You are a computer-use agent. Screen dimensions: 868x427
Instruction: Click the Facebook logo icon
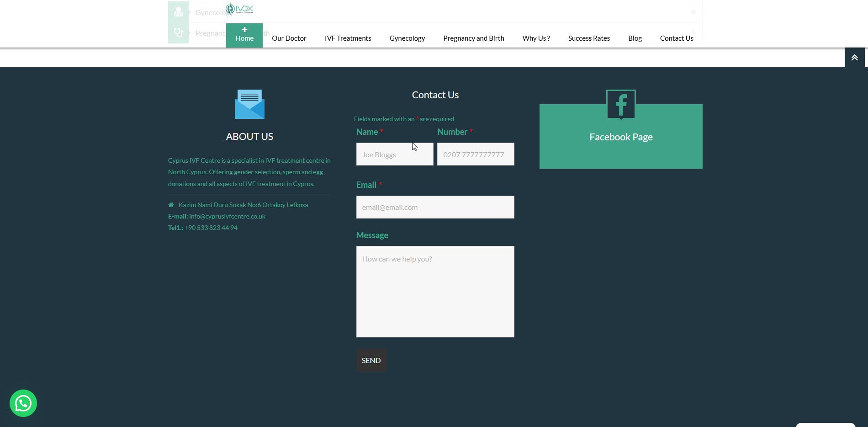(x=620, y=105)
